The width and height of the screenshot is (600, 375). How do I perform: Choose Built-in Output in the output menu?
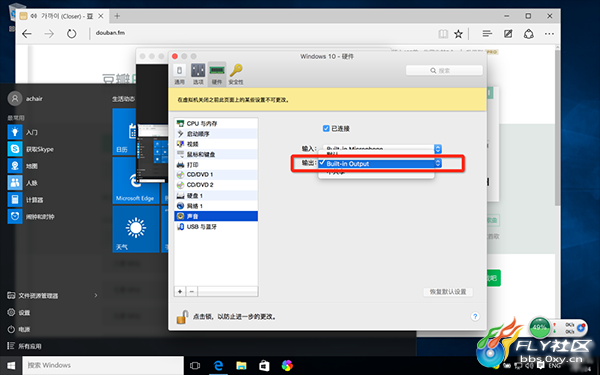point(377,164)
